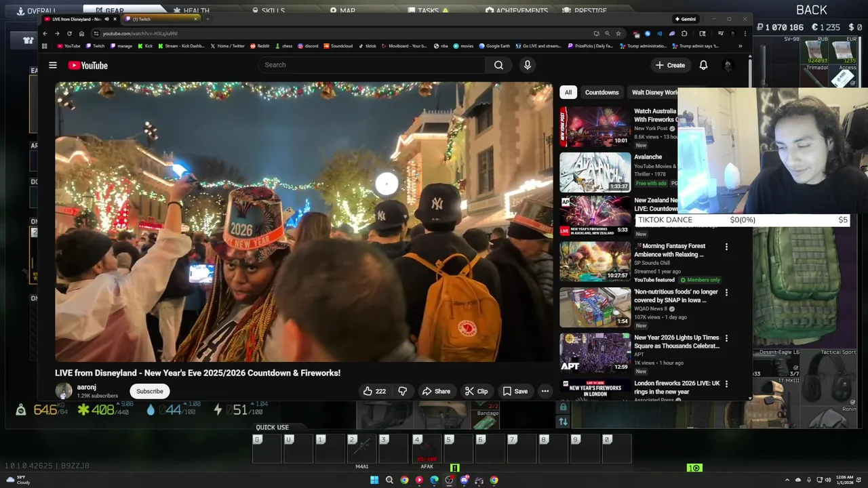Image resolution: width=868 pixels, height=488 pixels.
Task: Bookmark this page with the star icon
Action: point(618,33)
